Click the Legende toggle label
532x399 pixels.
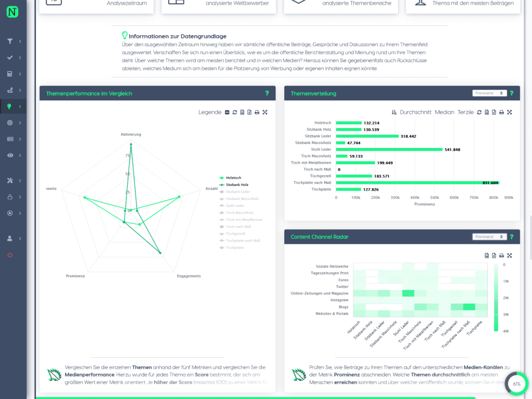210,112
